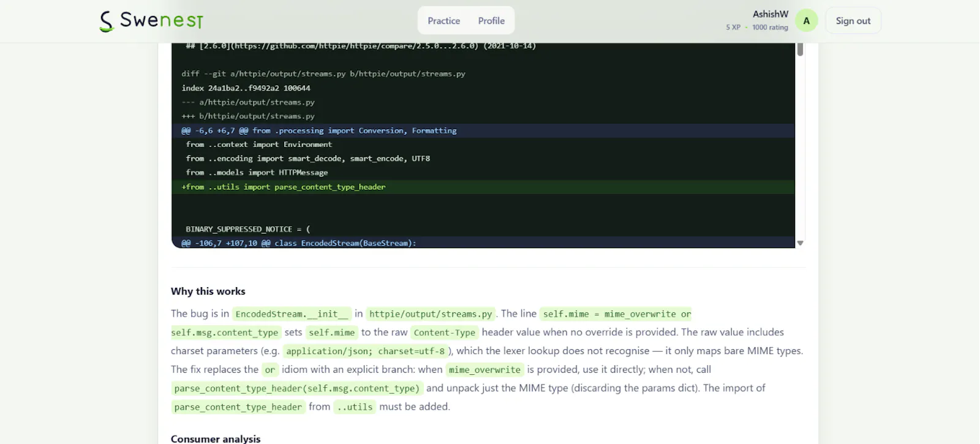Click the self.mime inline code tag
980x444 pixels.
coord(332,333)
